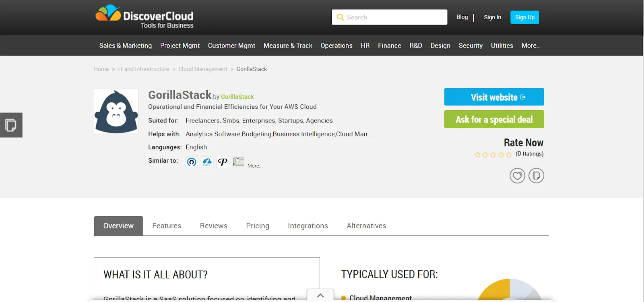Switch to the Integrations tab
The width and height of the screenshot is (644, 302).
(x=308, y=226)
